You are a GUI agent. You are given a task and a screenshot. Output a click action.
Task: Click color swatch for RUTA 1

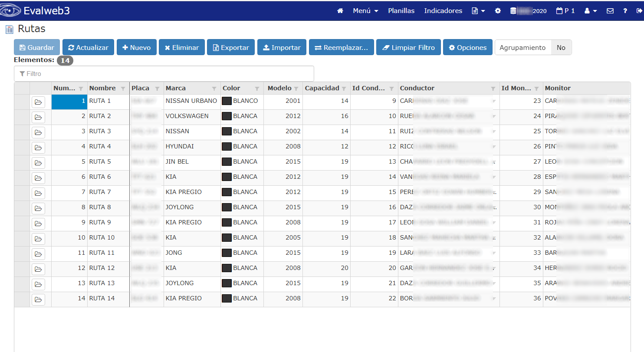coord(227,101)
